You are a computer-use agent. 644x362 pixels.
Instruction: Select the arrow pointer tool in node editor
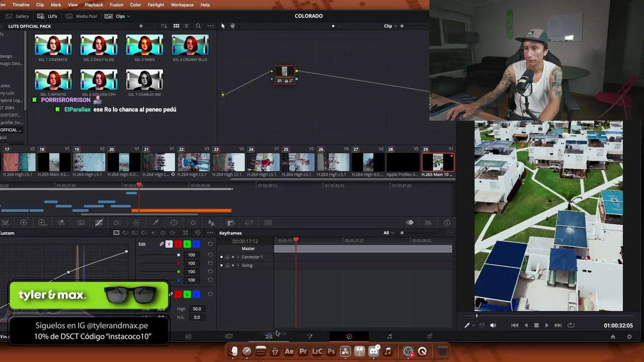pyautogui.click(x=223, y=26)
